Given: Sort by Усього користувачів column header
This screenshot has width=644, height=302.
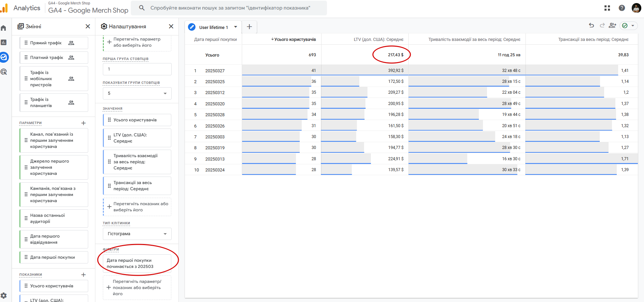Looking at the screenshot, I should pos(295,40).
